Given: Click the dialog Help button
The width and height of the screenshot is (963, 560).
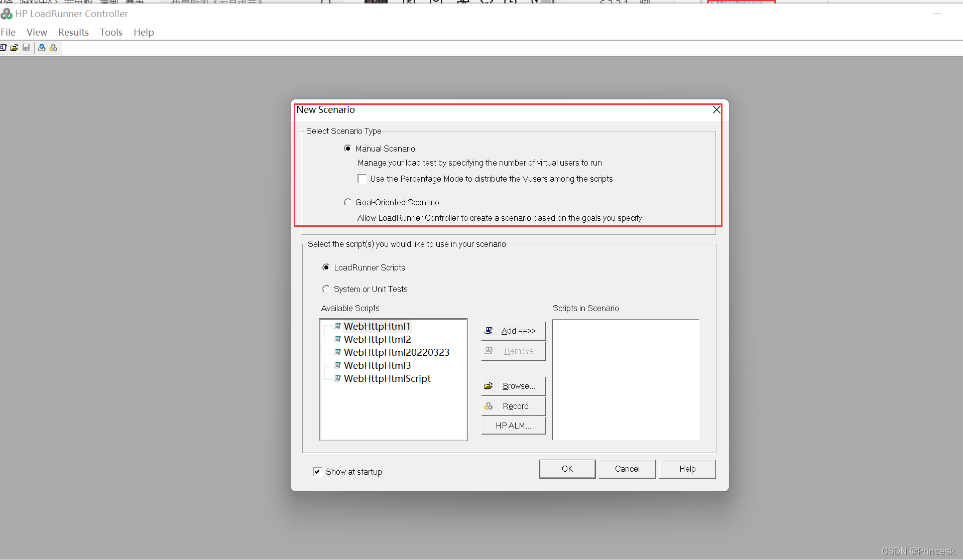Looking at the screenshot, I should (x=687, y=469).
